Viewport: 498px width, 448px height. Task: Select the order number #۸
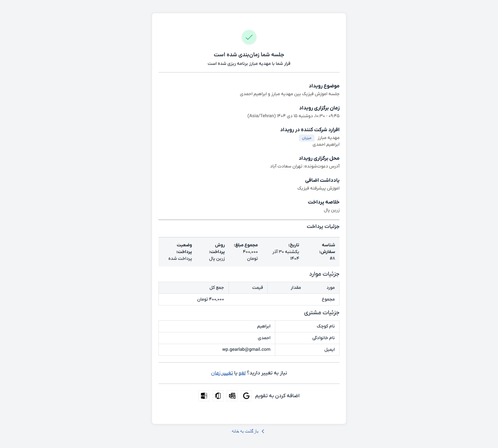tap(332, 258)
